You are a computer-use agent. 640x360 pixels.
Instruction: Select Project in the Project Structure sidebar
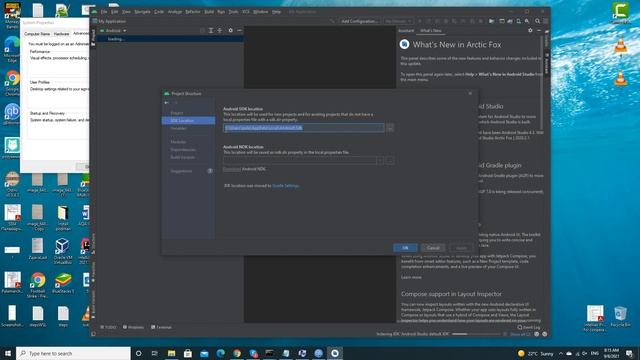point(177,113)
